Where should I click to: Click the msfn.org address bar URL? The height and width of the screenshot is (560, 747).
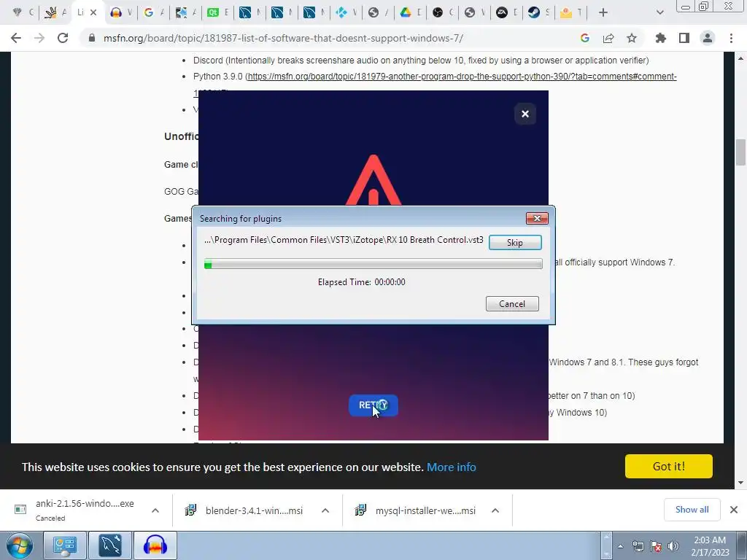tap(283, 38)
